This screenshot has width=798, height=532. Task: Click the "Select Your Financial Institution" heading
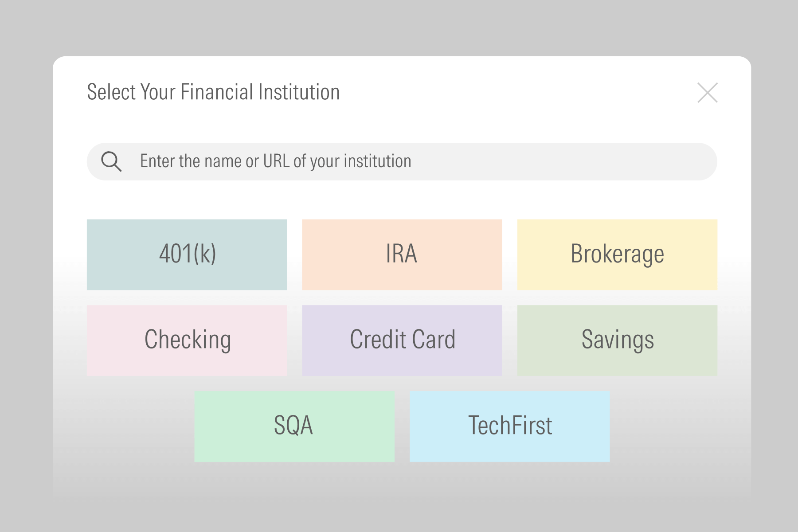point(213,92)
